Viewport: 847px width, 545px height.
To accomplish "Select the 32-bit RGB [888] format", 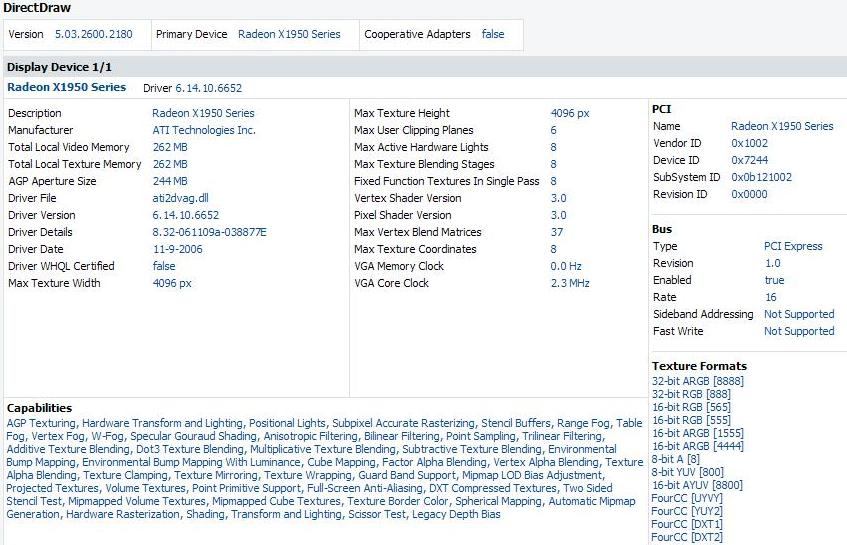I will pyautogui.click(x=691, y=394).
